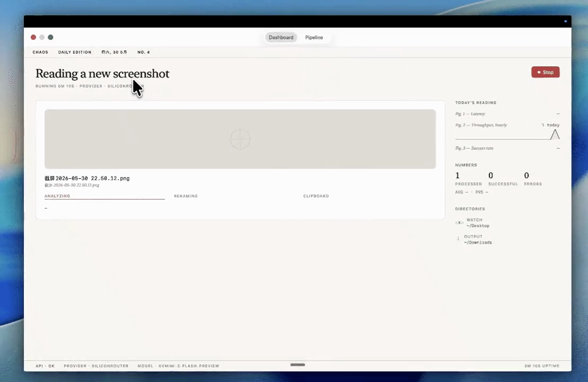
Task: Click the Fig. 3 Success rate row
Action: tap(507, 148)
